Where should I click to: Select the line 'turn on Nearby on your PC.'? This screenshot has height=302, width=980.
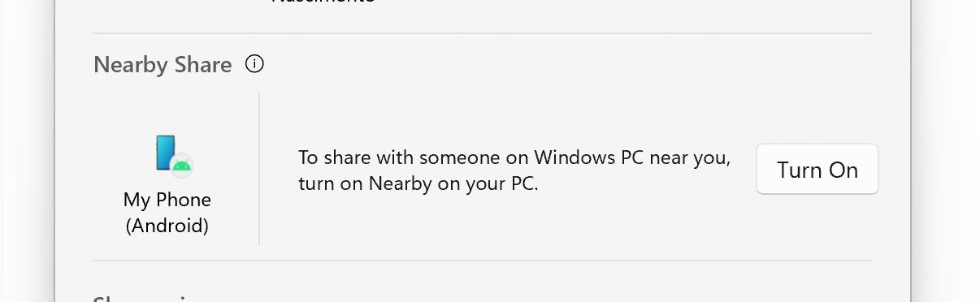(418, 183)
